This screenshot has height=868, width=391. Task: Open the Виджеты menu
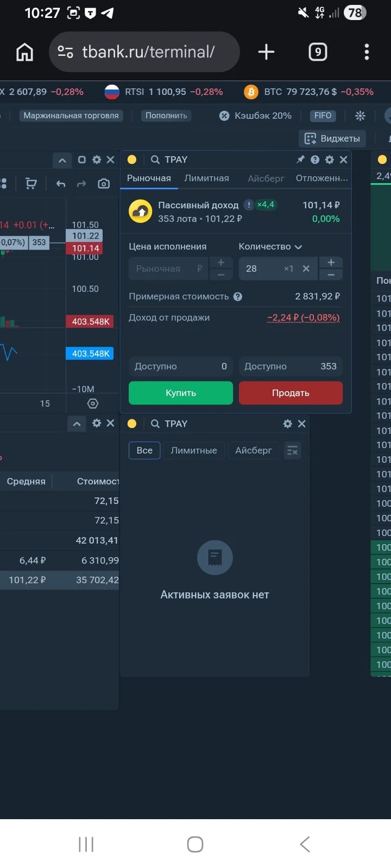coord(332,138)
